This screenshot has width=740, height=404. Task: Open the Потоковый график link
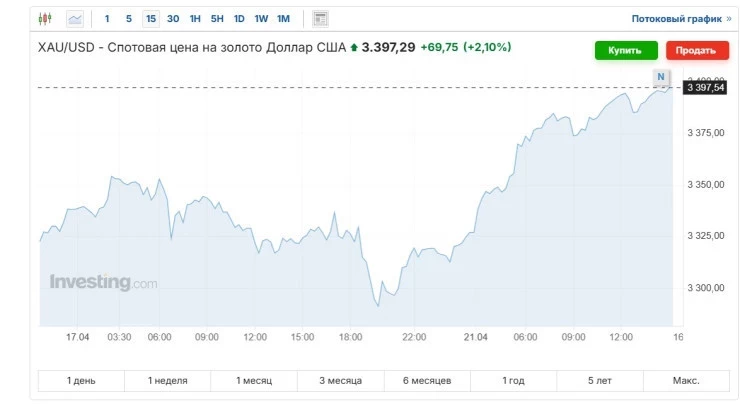(681, 19)
